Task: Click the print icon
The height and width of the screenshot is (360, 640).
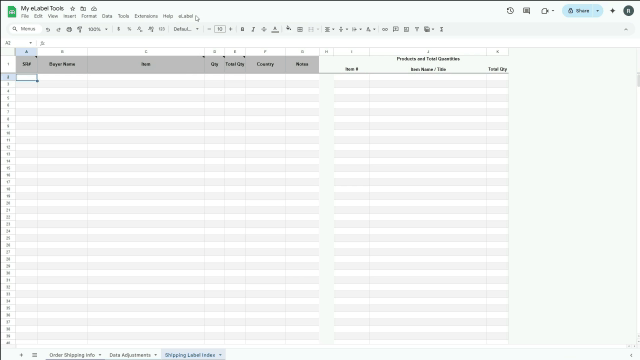Action: [x=69, y=29]
